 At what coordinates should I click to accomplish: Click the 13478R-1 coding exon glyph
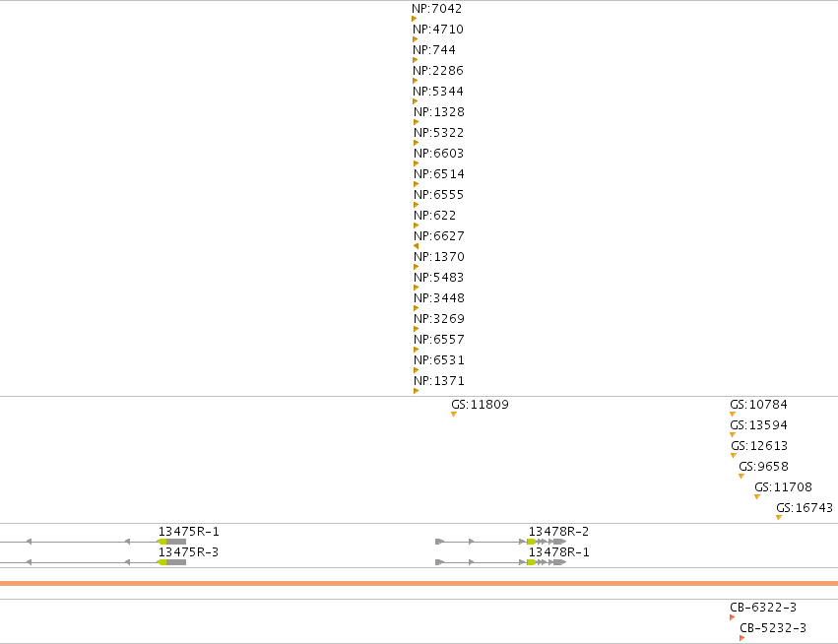(x=532, y=562)
